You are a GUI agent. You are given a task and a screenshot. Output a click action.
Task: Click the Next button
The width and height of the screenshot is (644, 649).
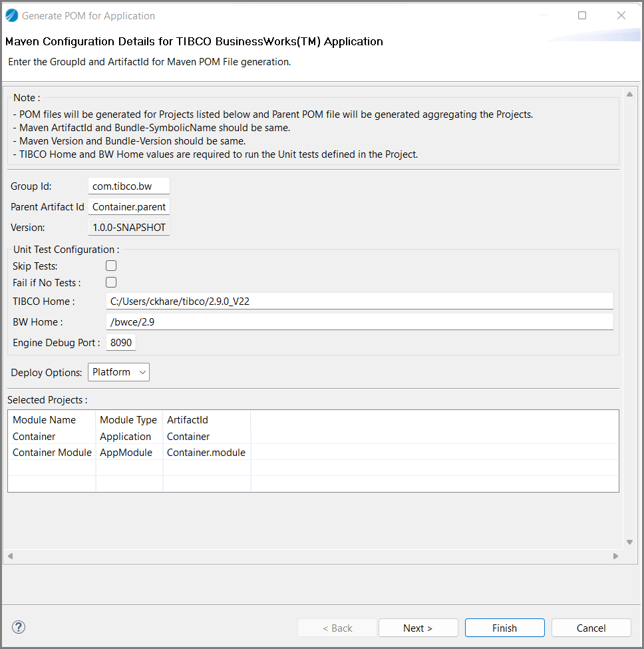[418, 628]
